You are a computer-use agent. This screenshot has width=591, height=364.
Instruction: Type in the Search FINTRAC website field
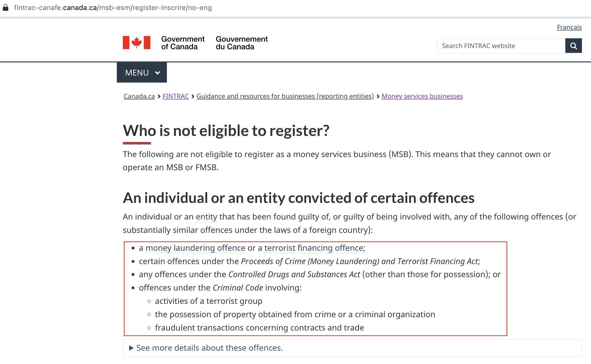[x=501, y=46]
